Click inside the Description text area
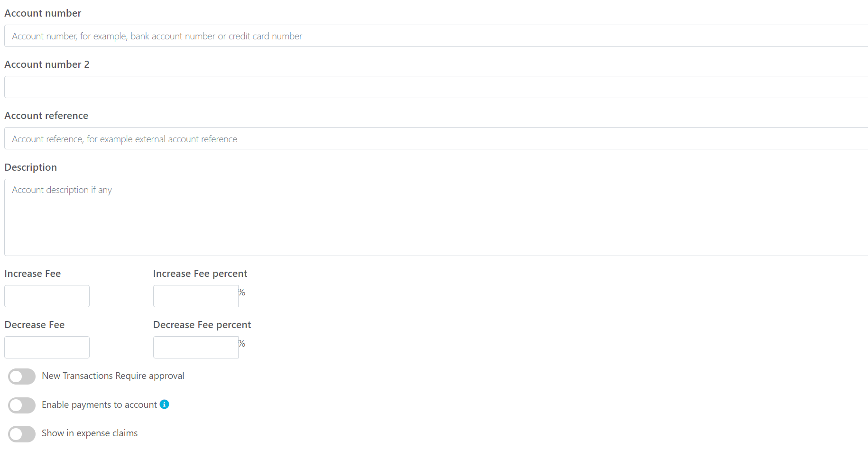The width and height of the screenshot is (868, 459). tap(436, 217)
